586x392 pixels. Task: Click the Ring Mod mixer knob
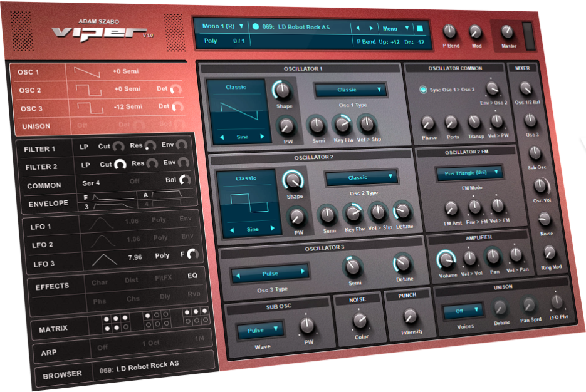tap(549, 253)
